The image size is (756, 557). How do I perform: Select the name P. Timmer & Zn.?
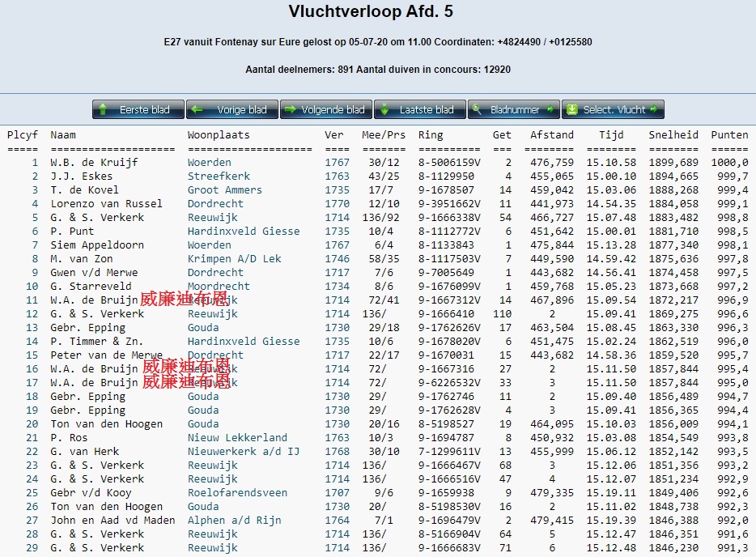(x=97, y=342)
